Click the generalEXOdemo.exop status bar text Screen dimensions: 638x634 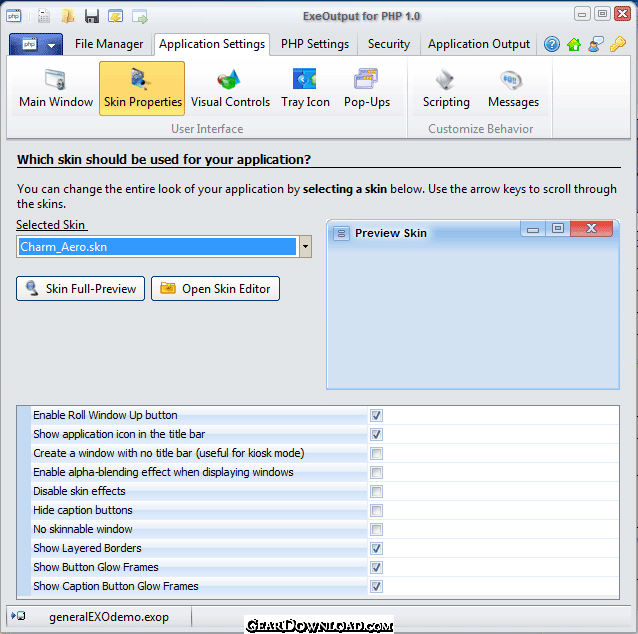tap(109, 617)
